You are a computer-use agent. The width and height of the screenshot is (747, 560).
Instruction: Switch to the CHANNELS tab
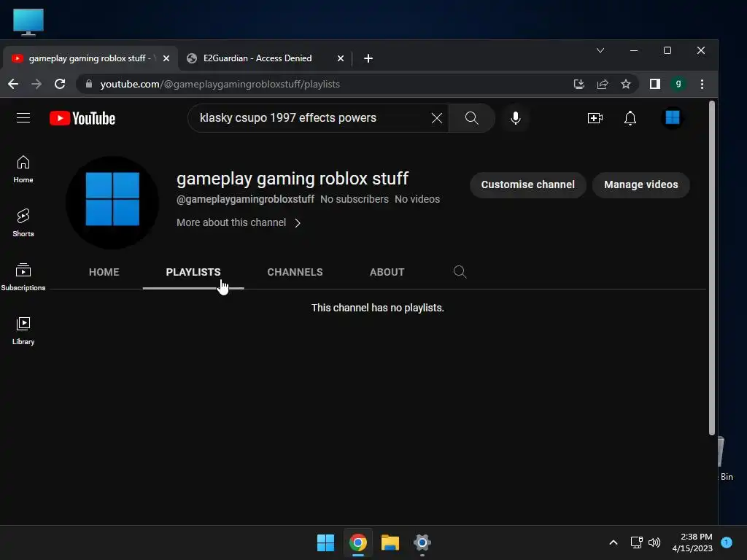tap(295, 272)
